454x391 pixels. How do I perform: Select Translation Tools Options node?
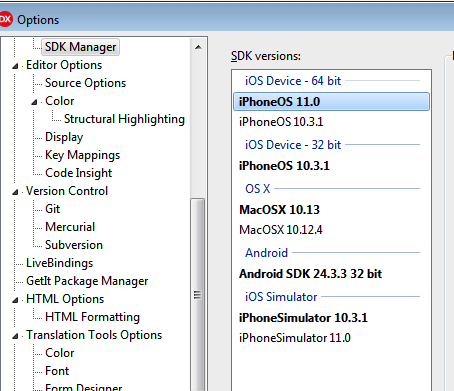(94, 335)
